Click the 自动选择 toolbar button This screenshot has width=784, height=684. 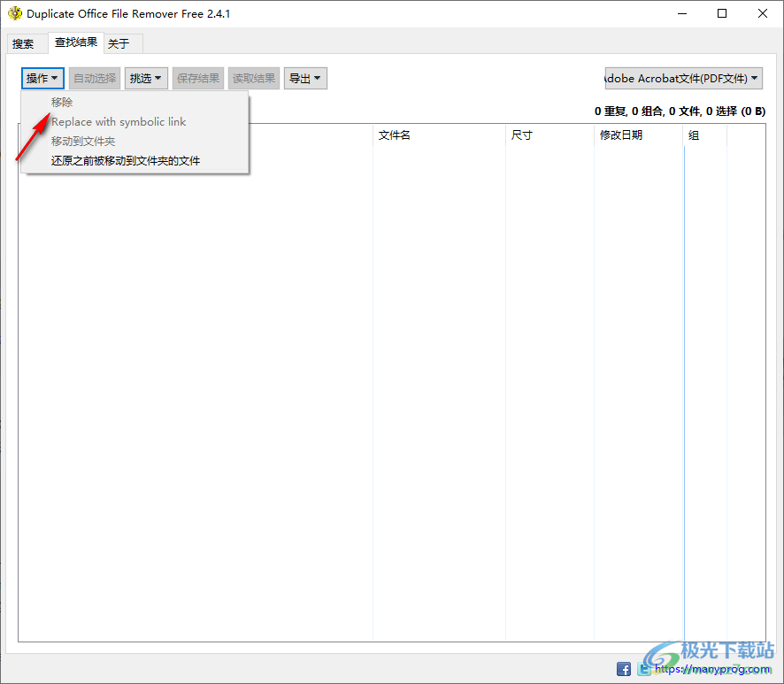point(94,78)
